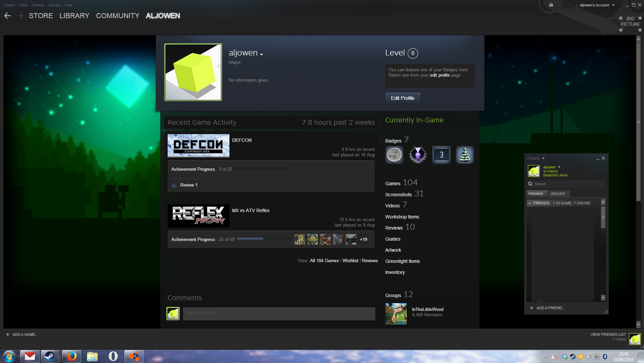Open Windows Explorer from the taskbar
Image resolution: width=644 pixels, height=363 pixels.
tap(92, 356)
